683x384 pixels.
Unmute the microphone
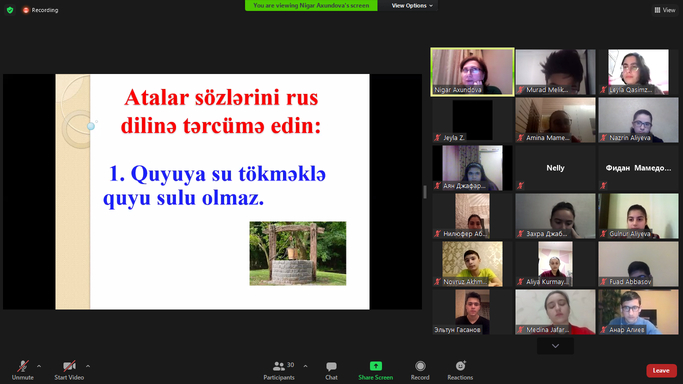point(23,370)
